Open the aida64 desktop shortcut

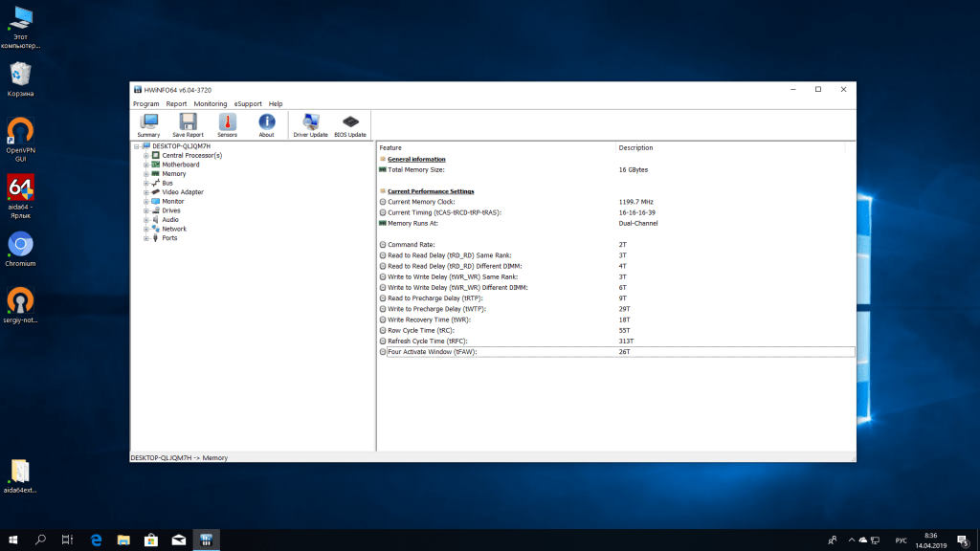[21, 197]
